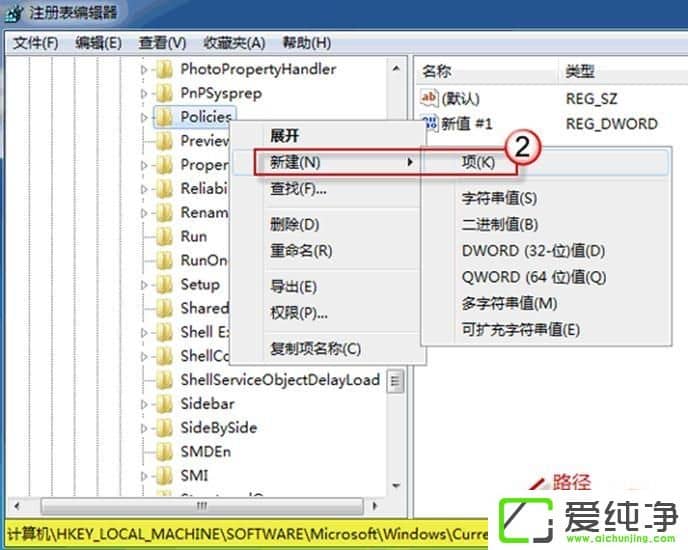
Task: Expand the Reliabi... tree node
Action: point(144,189)
